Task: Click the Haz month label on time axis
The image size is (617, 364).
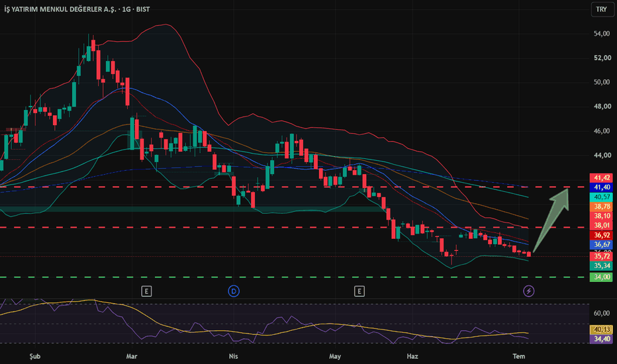Action: pos(412,356)
